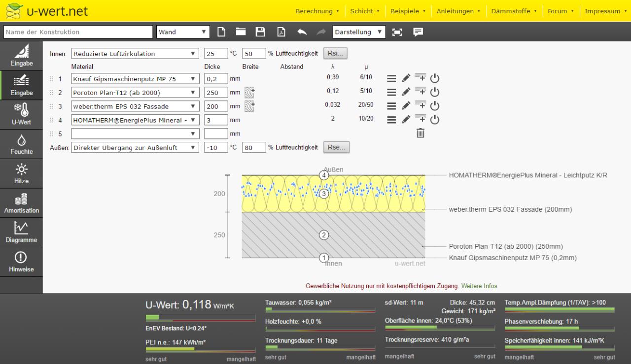Click the Name der Konstruktion field

tap(78, 32)
